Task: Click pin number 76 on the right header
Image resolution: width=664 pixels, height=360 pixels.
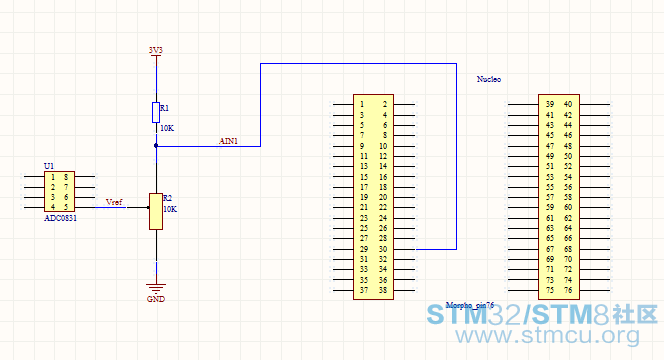Action: pyautogui.click(x=568, y=290)
